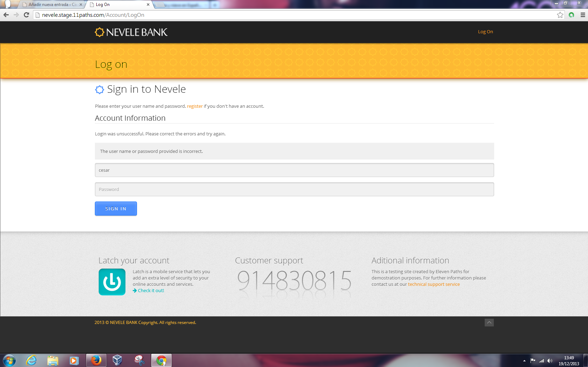
Task: Select the Log On browser tab
Action: [x=117, y=5]
